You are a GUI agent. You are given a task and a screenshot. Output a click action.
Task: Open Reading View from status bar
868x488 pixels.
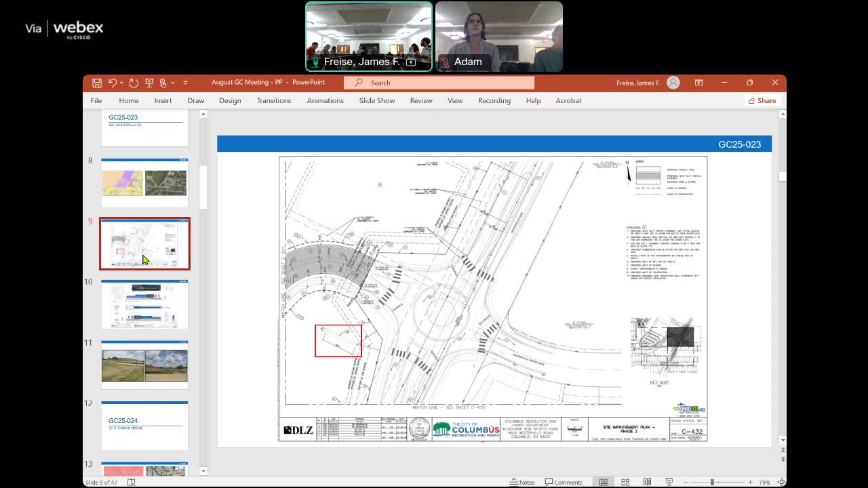(647, 482)
